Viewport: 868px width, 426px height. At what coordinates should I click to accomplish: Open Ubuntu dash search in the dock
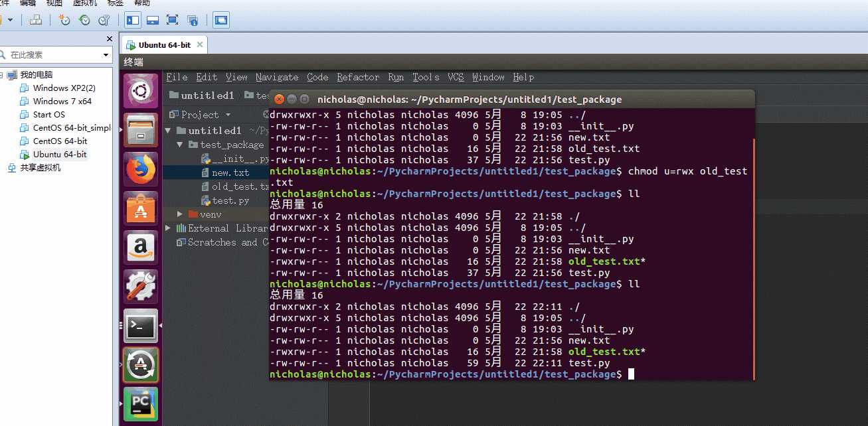(x=141, y=90)
